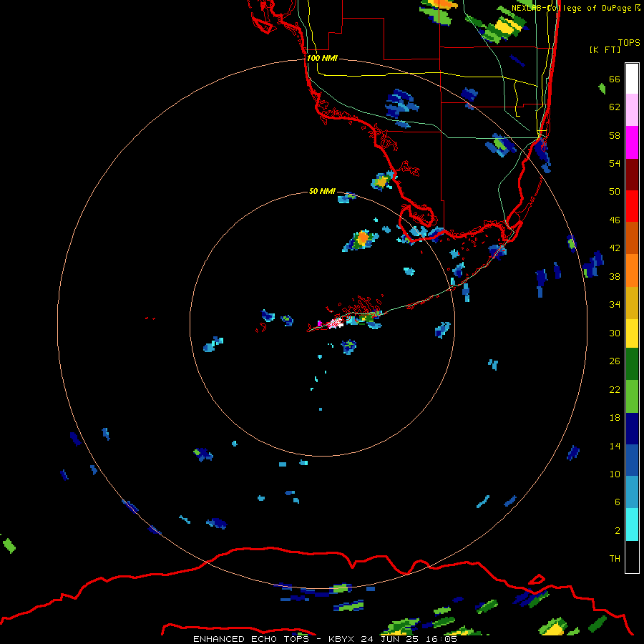644x644 pixels.
Task: Click the white swatch on the tops scale
Action: click(x=632, y=79)
